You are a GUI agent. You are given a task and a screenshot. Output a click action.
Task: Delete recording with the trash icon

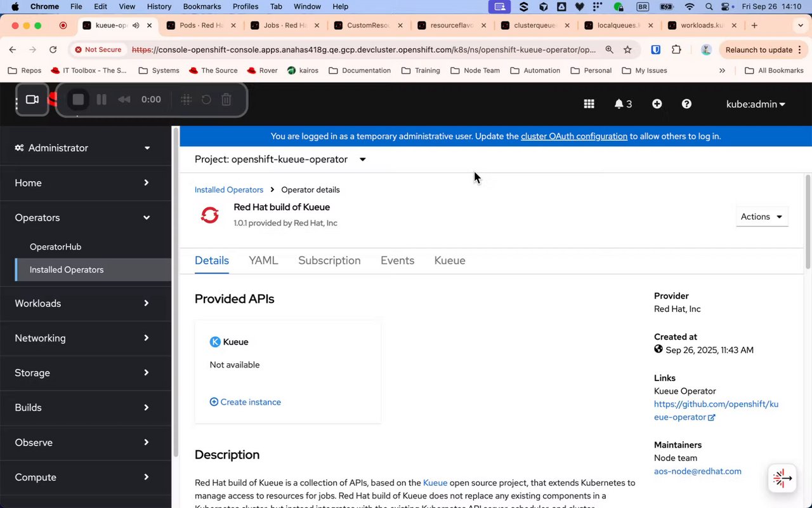tap(226, 100)
